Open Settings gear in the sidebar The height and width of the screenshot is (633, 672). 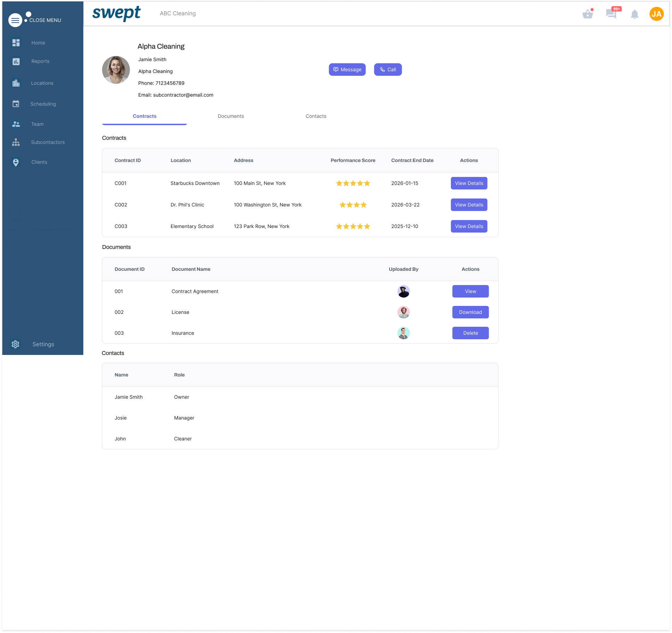point(16,344)
